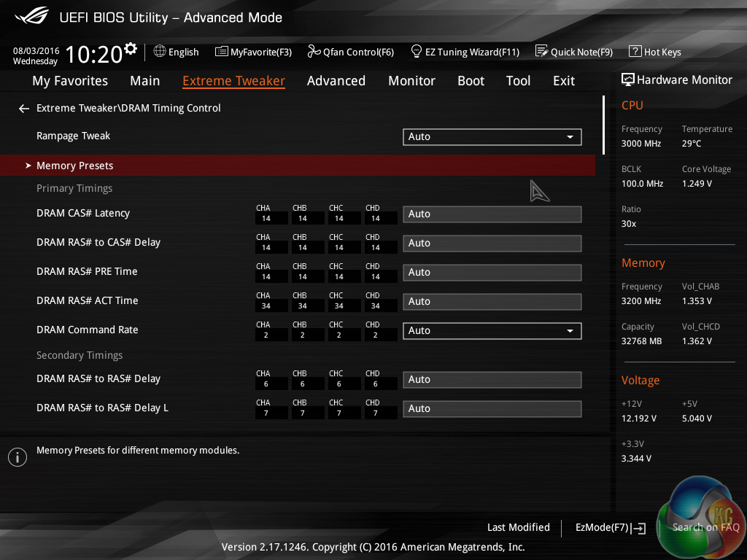Click the +3.3V reading 3.344 V
Viewport: 747px width, 560px height.
[x=636, y=458]
